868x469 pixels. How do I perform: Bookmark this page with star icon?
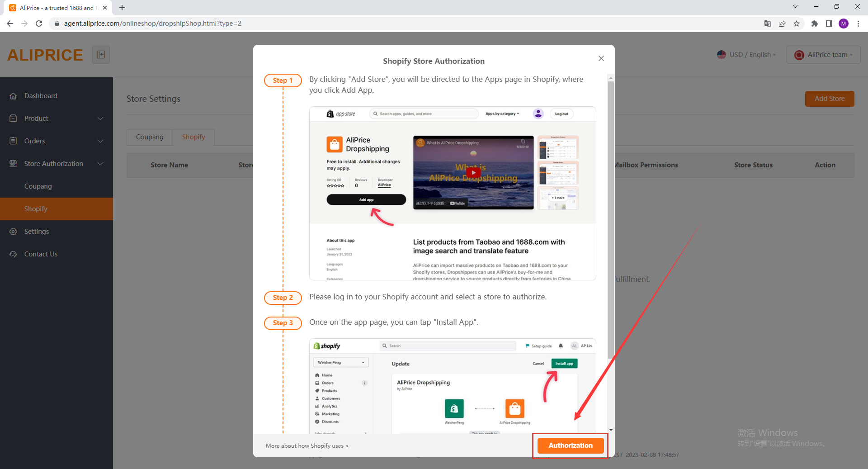pos(797,24)
